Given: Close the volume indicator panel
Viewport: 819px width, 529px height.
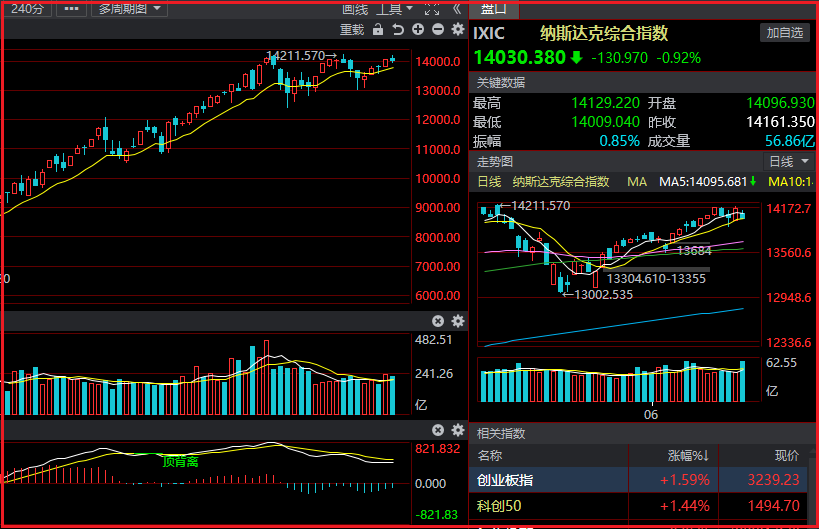Looking at the screenshot, I should tap(438, 321).
